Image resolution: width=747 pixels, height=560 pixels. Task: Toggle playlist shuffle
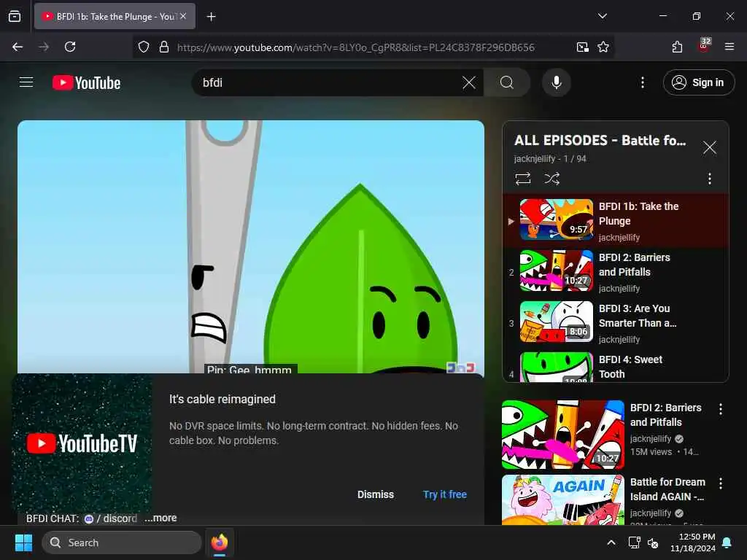click(x=551, y=179)
